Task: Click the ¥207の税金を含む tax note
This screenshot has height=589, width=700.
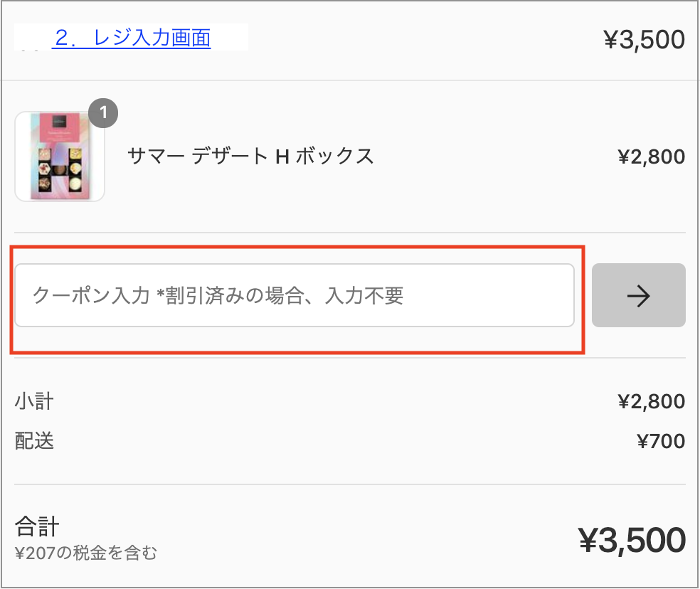Action: coord(85,553)
